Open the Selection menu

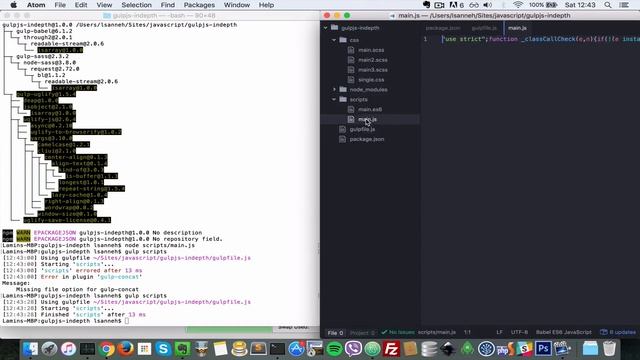click(136, 5)
